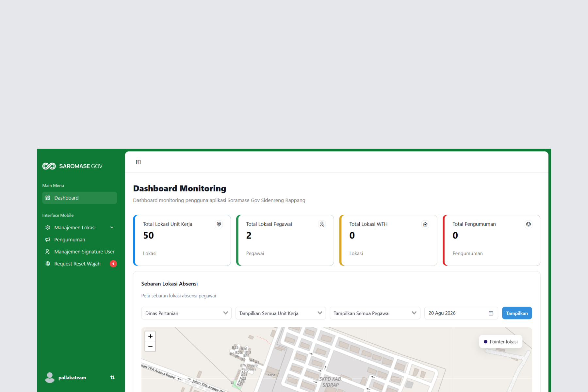Viewport: 588px width, 392px height.
Task: Click the home icon on Total Lokasi WFH card
Action: (x=425, y=224)
